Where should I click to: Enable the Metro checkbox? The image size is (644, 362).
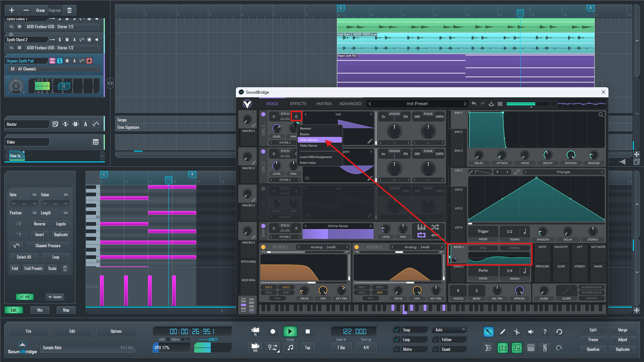397,350
